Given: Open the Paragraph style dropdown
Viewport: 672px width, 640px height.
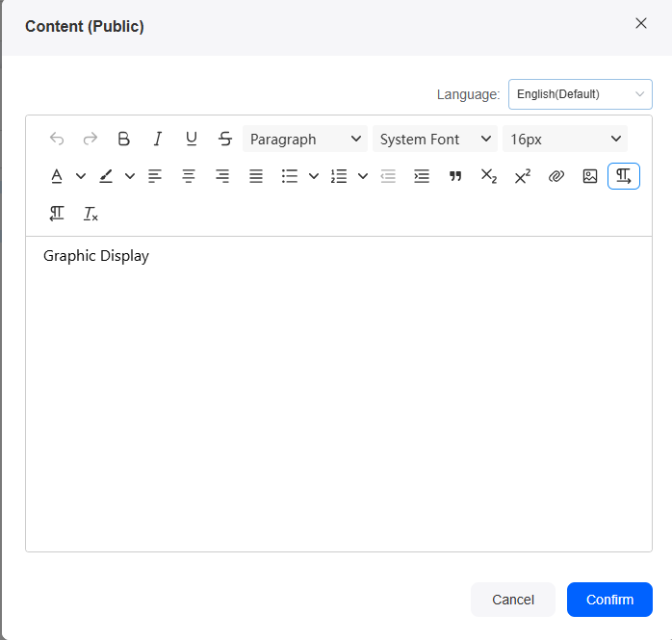Looking at the screenshot, I should 305,139.
